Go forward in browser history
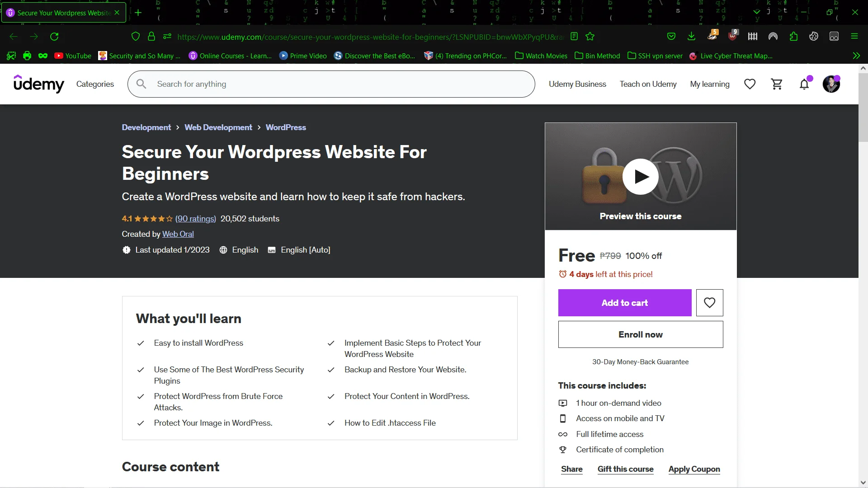 click(x=34, y=37)
